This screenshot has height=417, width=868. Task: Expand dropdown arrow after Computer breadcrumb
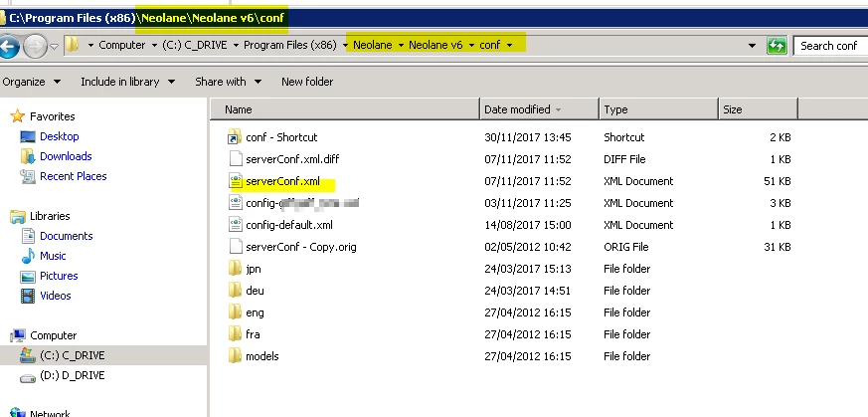154,46
